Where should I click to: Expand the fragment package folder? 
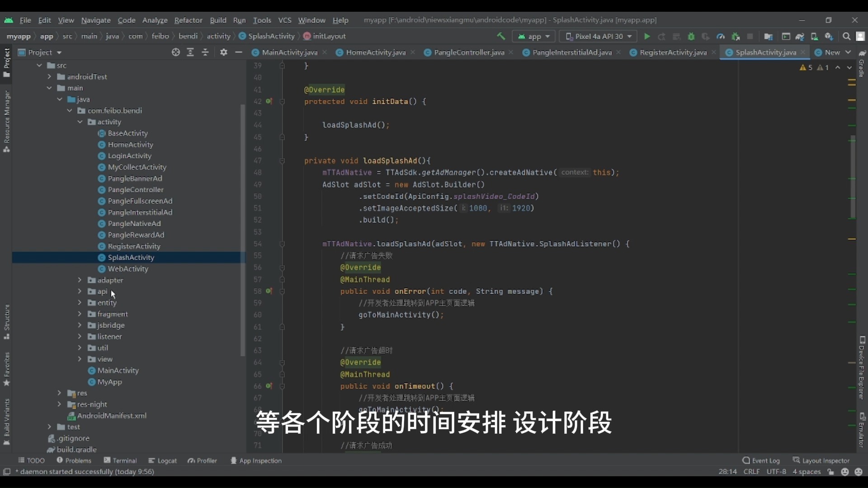click(80, 314)
